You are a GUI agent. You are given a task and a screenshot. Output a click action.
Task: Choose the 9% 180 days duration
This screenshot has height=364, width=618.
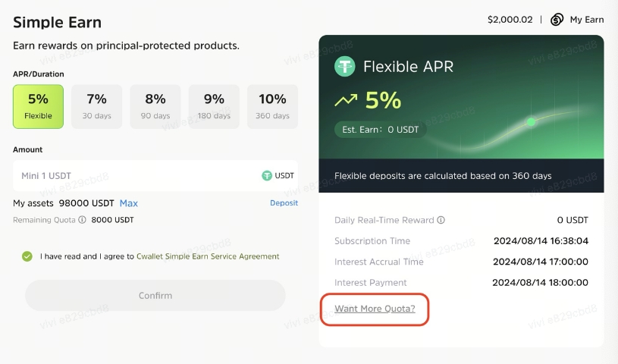pos(214,106)
